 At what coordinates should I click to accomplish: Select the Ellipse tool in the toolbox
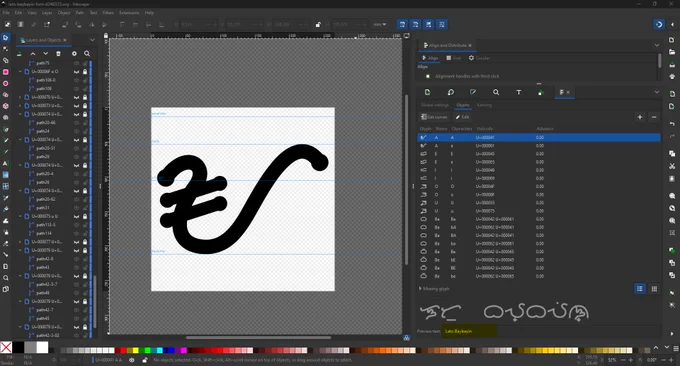(6, 83)
